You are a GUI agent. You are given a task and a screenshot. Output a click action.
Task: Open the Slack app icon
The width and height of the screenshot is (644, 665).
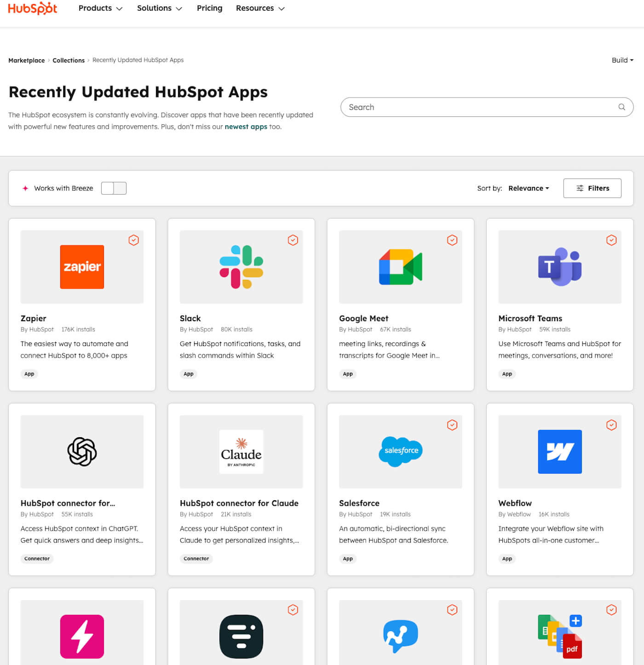point(241,267)
